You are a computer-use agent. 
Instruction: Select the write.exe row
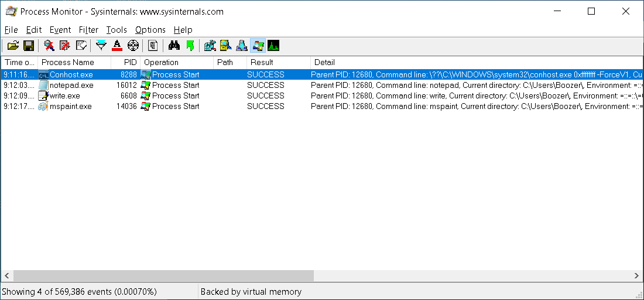pos(322,96)
